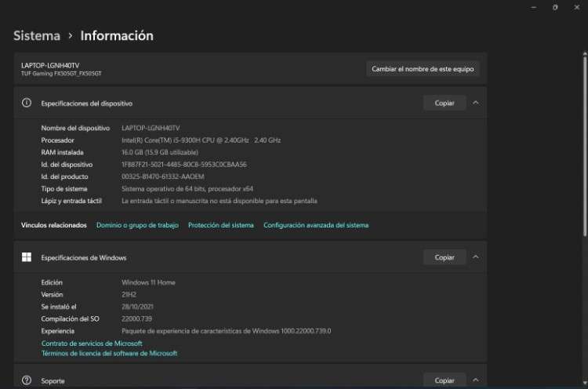Click the Tipo de sistema label
Screen dimensions: 588x389
pyautogui.click(x=64, y=189)
